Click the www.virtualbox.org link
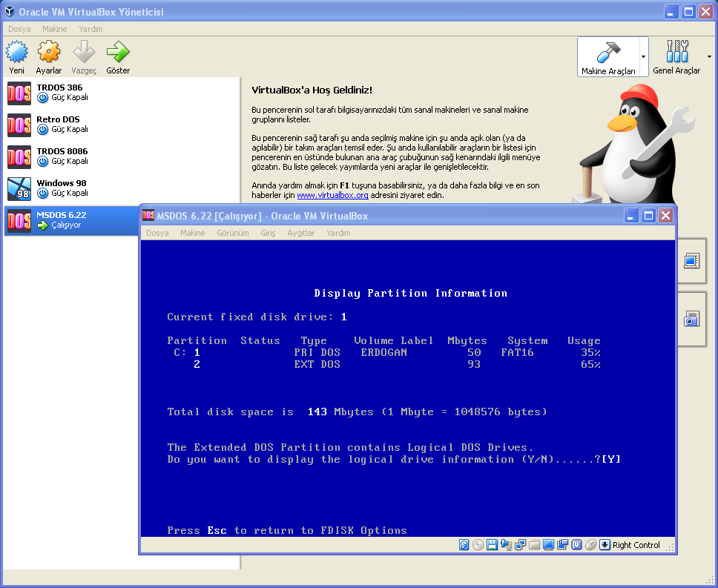 (x=332, y=196)
